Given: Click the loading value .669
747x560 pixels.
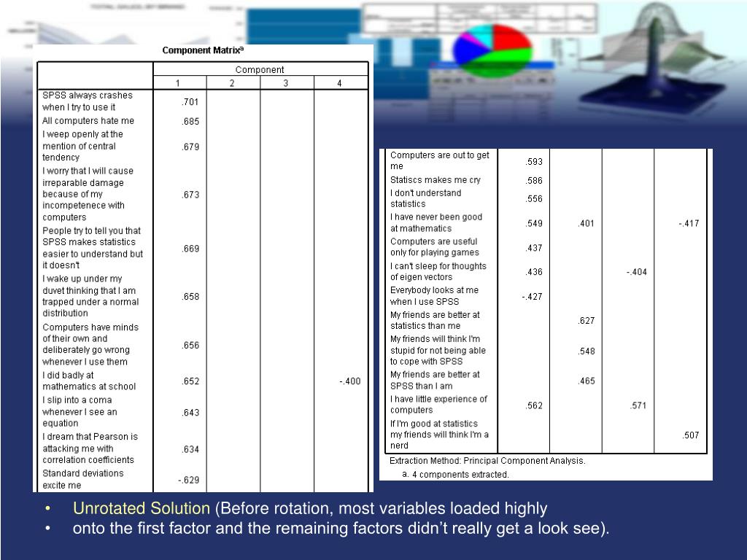Looking at the screenshot, I should coord(190,249).
